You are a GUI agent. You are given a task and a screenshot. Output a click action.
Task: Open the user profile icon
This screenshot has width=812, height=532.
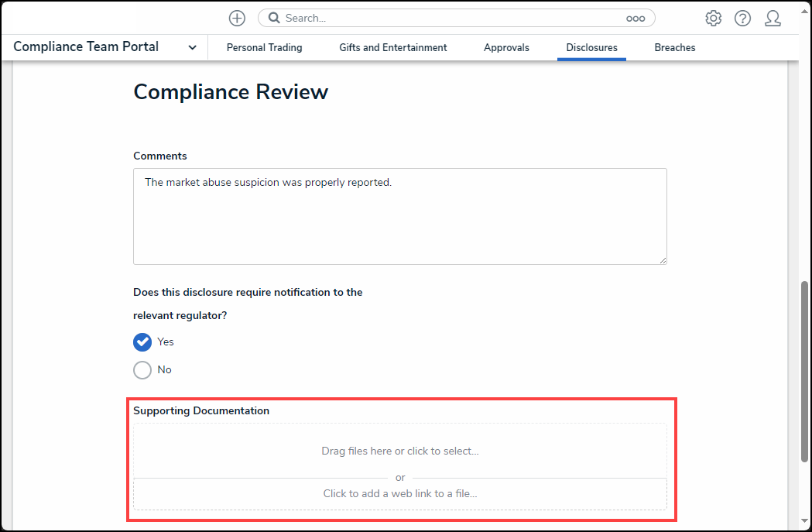click(x=773, y=19)
